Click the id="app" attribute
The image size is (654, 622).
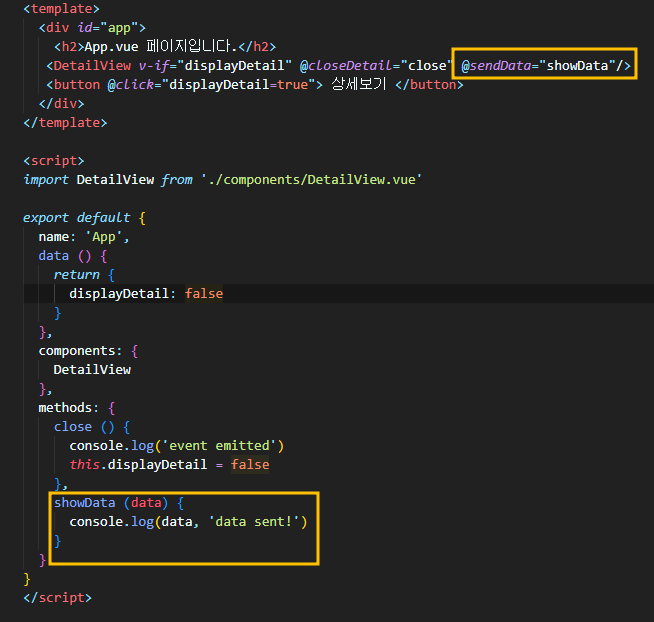pyautogui.click(x=108, y=28)
